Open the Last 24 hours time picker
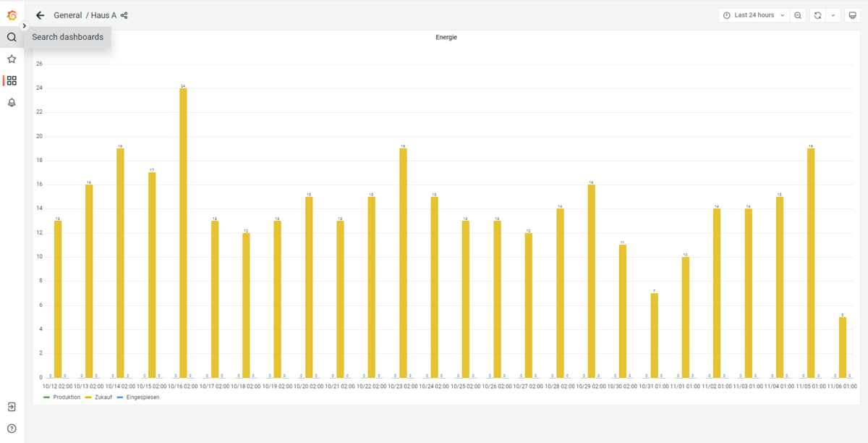Screen dimensions: 868x443 (x=754, y=15)
